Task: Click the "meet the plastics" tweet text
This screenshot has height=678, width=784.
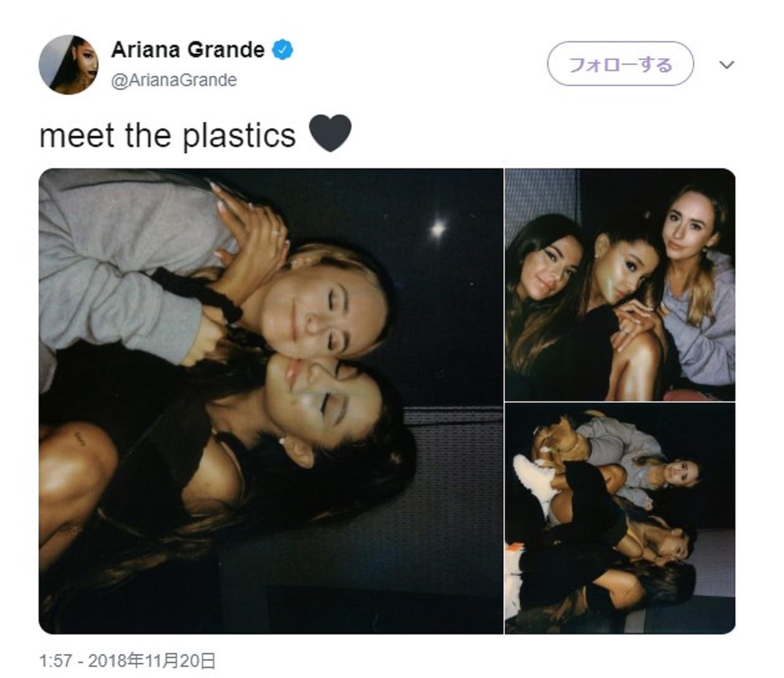Action: pos(167,135)
